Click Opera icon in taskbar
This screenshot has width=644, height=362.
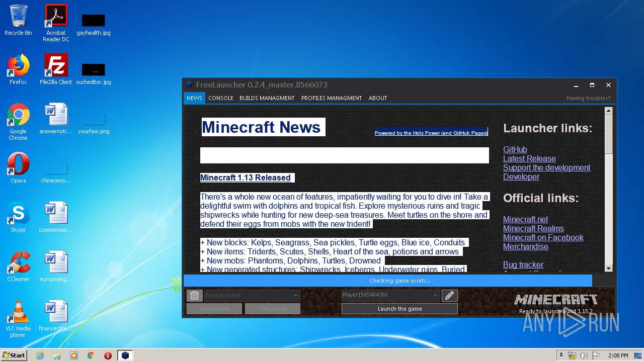[x=108, y=355]
